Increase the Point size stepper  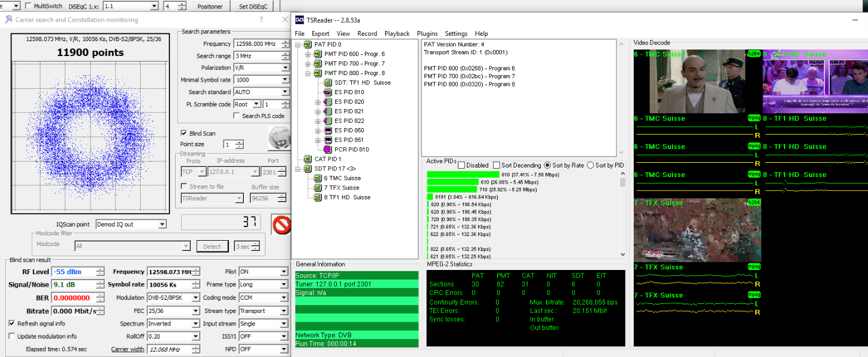click(239, 142)
